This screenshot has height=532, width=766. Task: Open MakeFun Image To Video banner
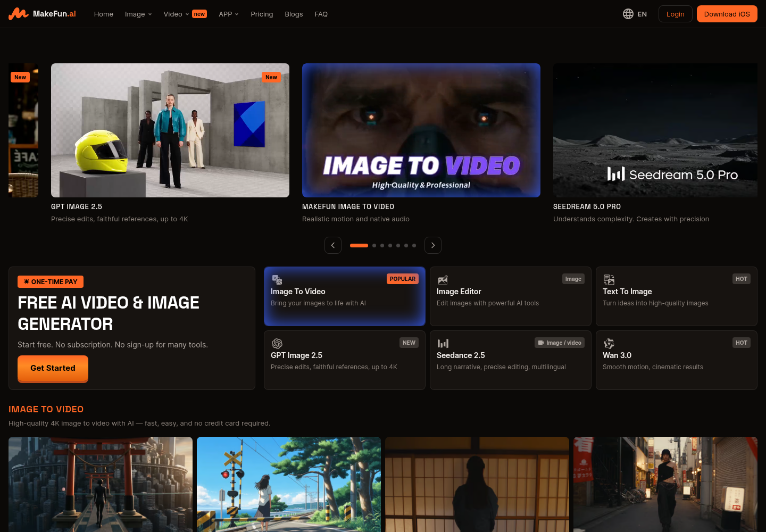point(421,130)
